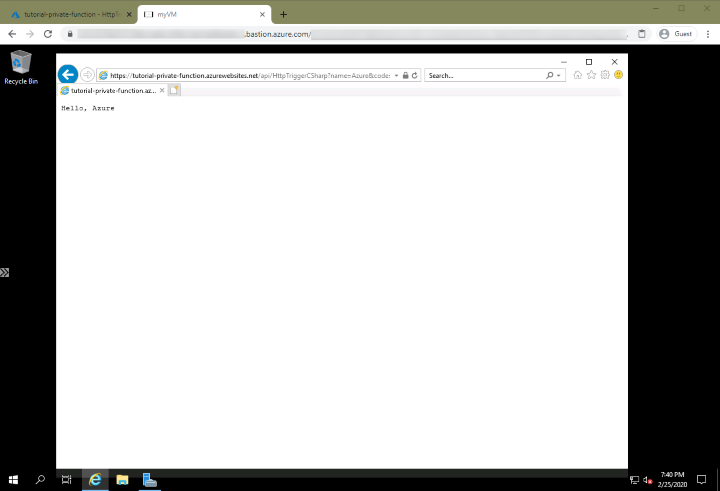Click the refresh icon in IE address bar
Image resolution: width=720 pixels, height=491 pixels.
(415, 75)
